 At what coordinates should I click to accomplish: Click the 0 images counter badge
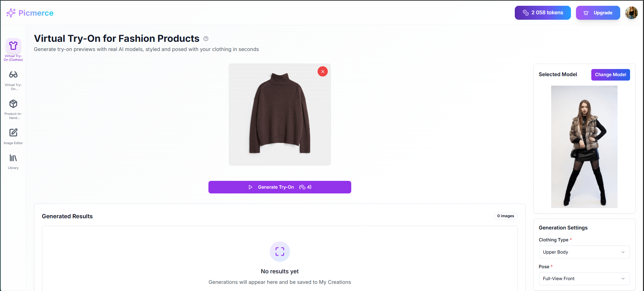click(x=506, y=216)
